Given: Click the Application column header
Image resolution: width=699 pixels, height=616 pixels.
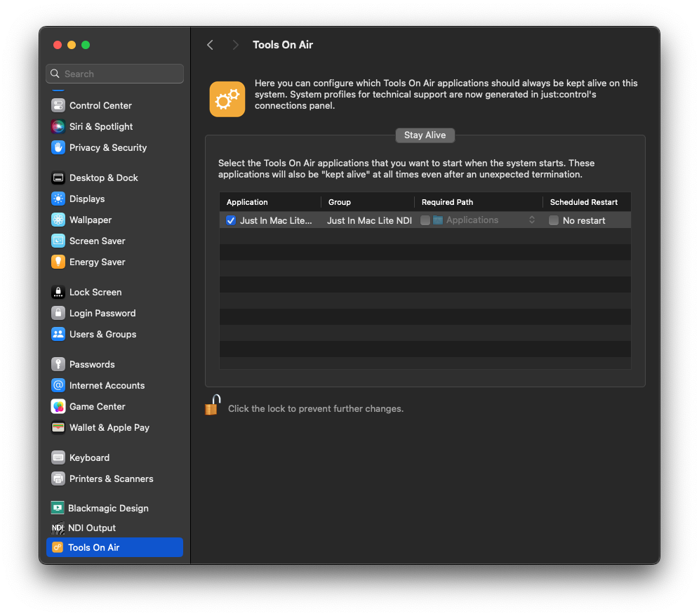Looking at the screenshot, I should pos(247,202).
